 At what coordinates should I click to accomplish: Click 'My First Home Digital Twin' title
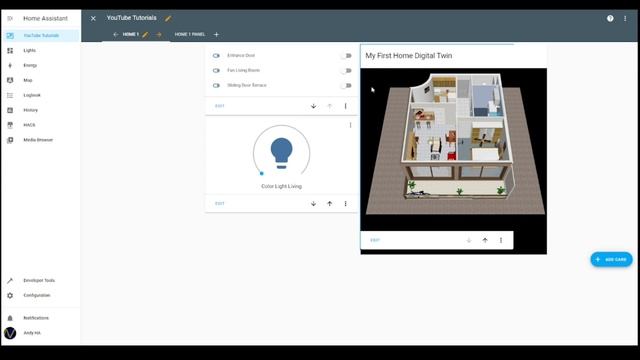point(409,56)
